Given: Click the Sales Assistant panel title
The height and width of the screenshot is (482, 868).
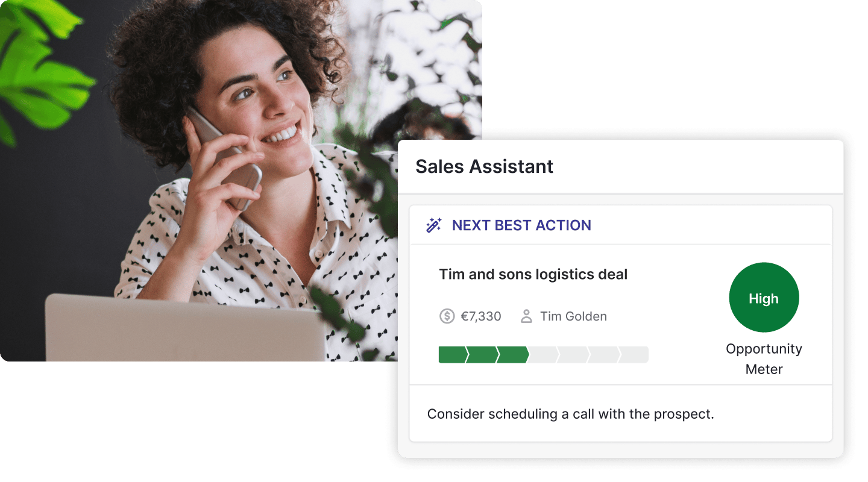Looking at the screenshot, I should [485, 167].
